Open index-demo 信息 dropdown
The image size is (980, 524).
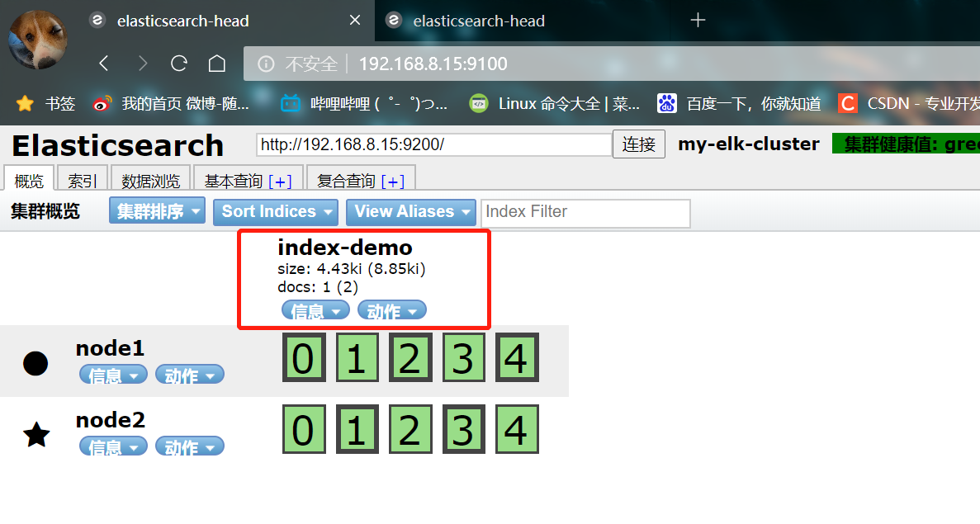point(315,310)
